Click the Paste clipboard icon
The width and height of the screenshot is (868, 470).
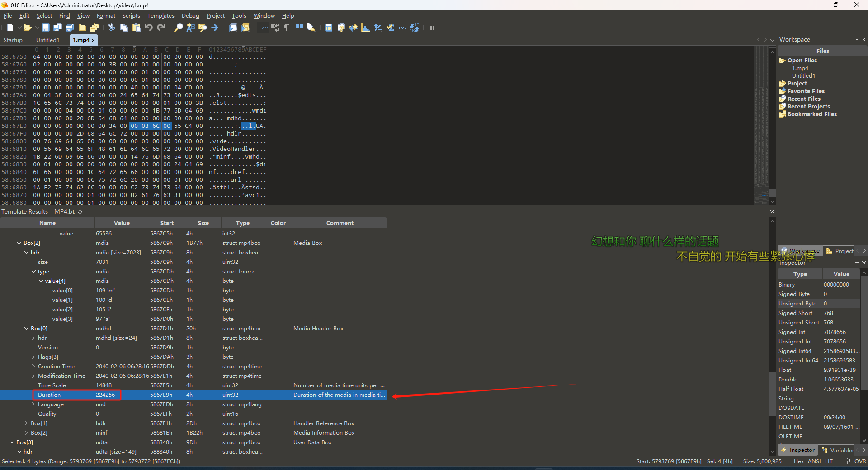pyautogui.click(x=136, y=28)
